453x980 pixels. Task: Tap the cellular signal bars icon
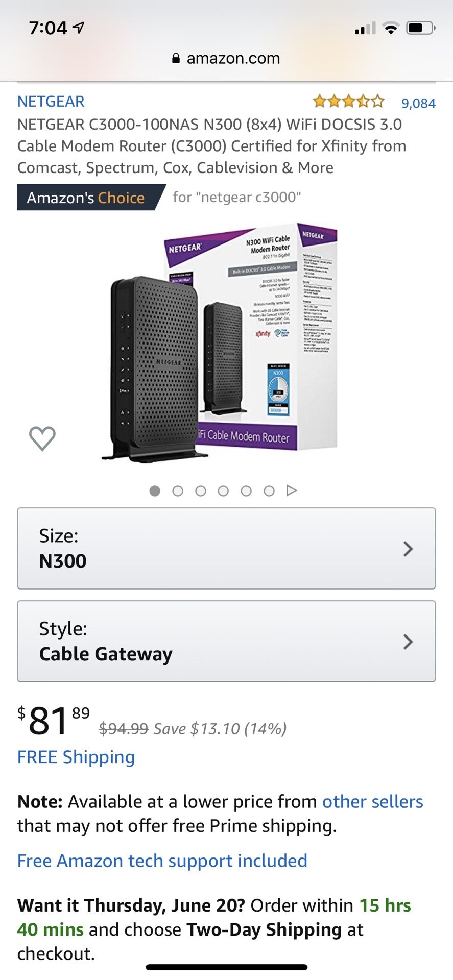tap(365, 28)
